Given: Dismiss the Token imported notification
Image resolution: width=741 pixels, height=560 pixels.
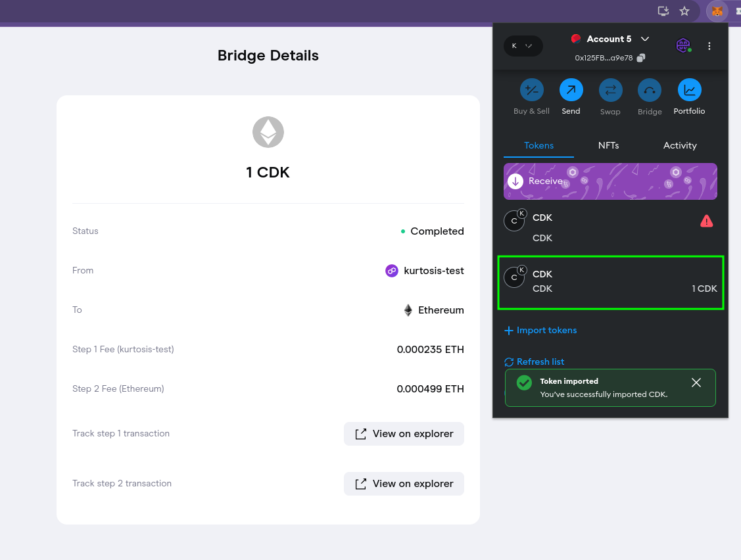Looking at the screenshot, I should pos(696,383).
